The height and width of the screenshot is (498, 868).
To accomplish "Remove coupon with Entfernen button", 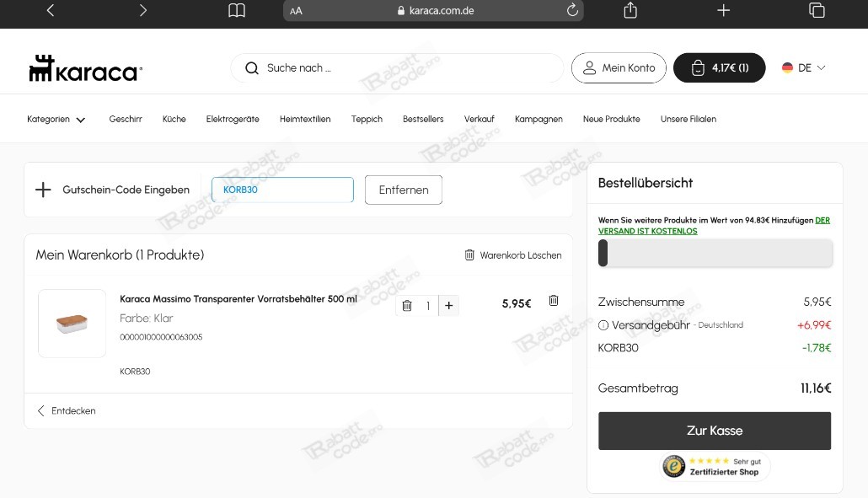I will click(x=404, y=190).
